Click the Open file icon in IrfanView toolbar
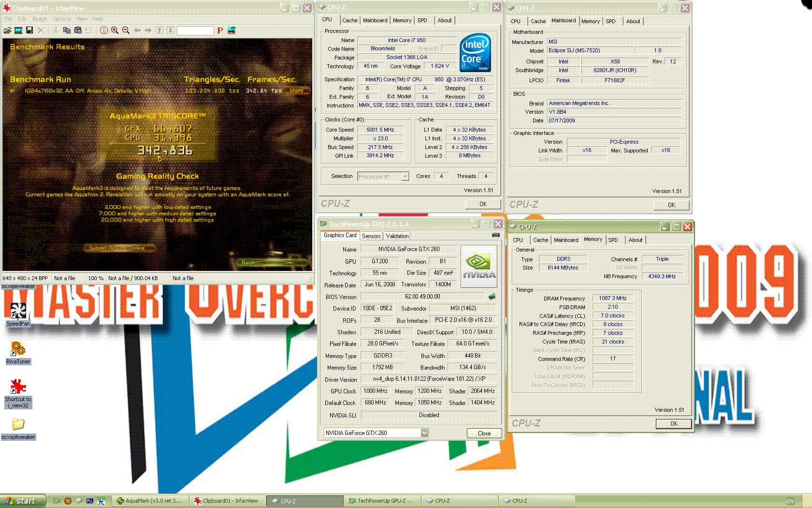This screenshot has width=812, height=508. tap(7, 30)
